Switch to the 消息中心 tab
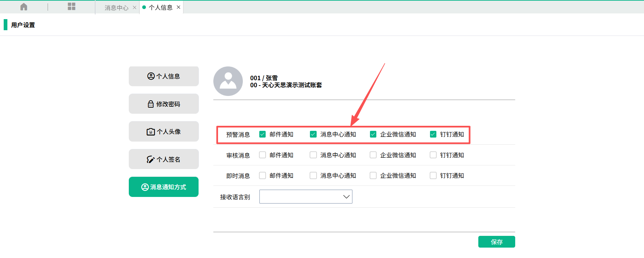 click(x=116, y=7)
